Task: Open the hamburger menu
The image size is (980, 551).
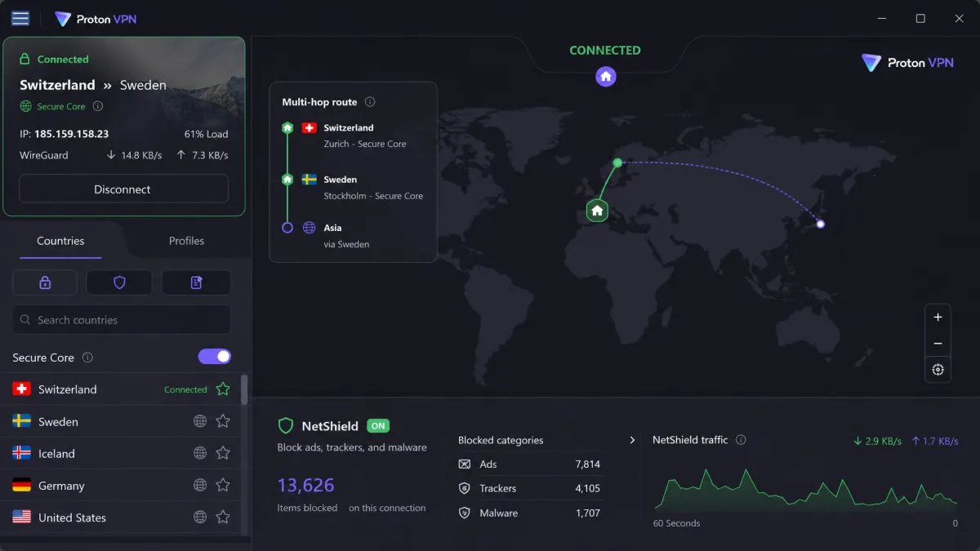Action: coord(20,18)
